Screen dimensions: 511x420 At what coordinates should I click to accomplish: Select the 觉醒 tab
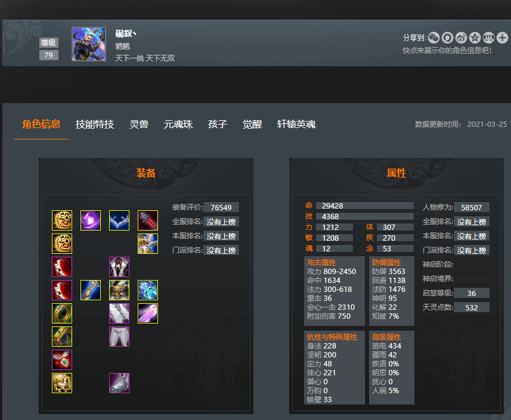(252, 124)
